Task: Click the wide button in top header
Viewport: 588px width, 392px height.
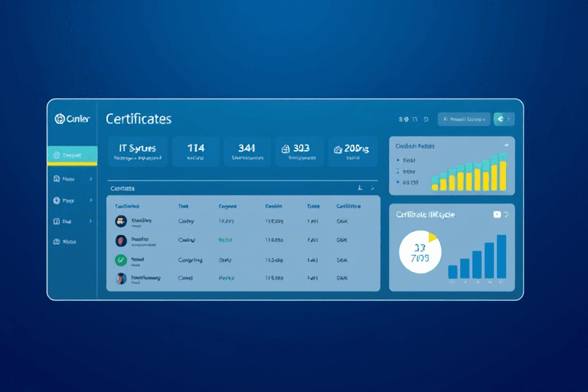Action: point(464,119)
